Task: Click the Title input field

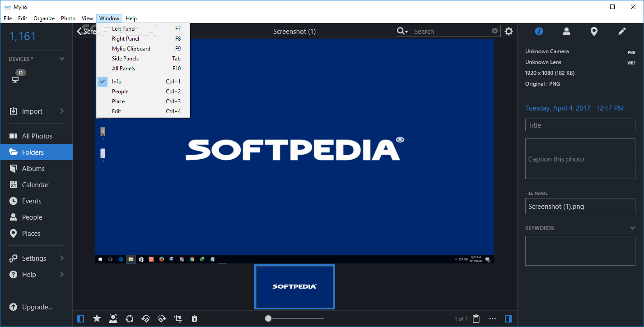Action: (x=580, y=125)
